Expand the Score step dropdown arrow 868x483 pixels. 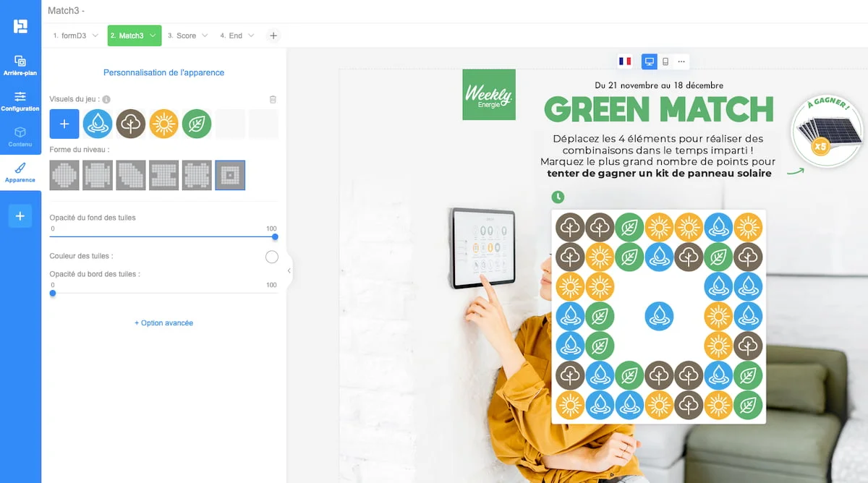205,35
